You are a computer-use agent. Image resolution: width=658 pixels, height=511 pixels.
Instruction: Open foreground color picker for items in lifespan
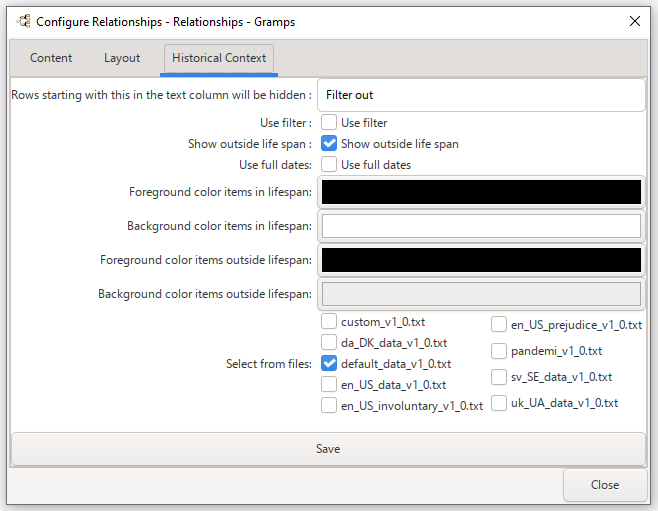481,192
